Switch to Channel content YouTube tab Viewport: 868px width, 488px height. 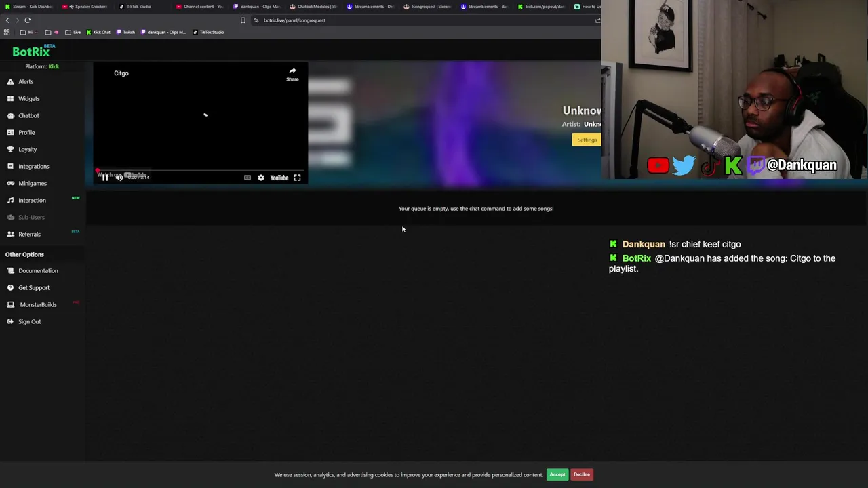(199, 7)
